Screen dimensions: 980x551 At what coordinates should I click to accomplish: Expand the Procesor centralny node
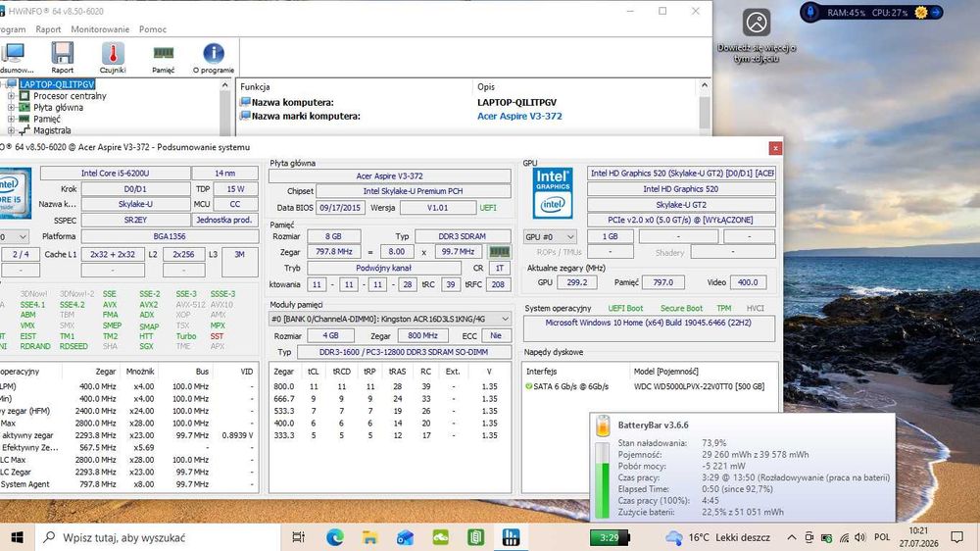11,96
